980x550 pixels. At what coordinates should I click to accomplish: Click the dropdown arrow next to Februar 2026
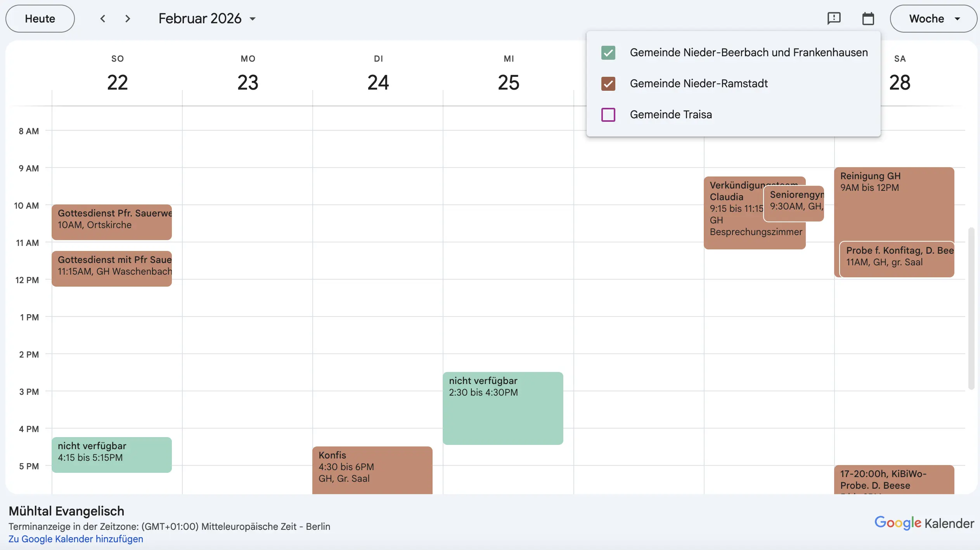pyautogui.click(x=253, y=19)
